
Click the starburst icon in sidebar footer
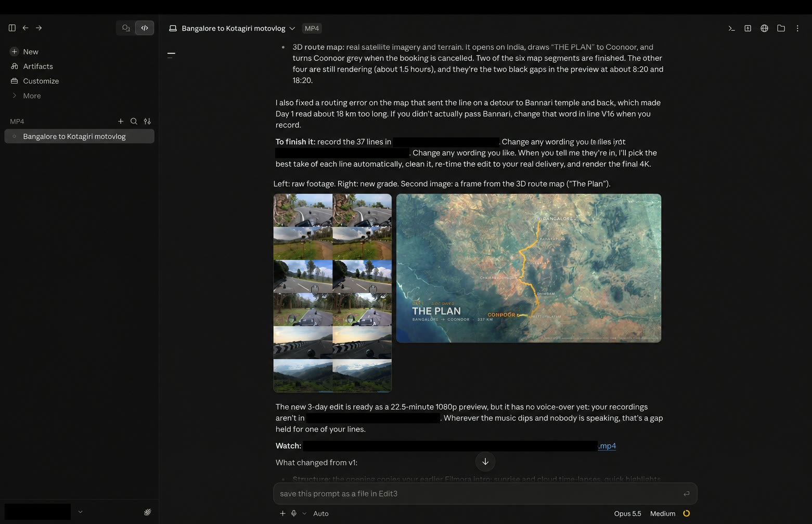tap(147, 512)
